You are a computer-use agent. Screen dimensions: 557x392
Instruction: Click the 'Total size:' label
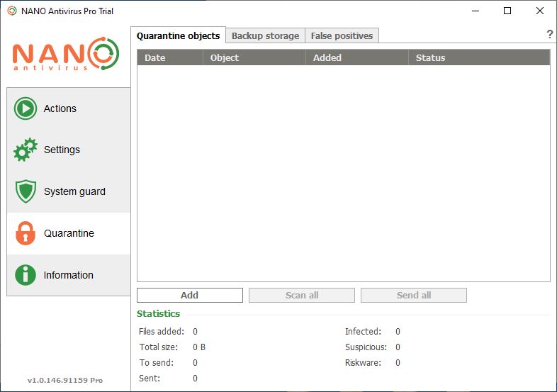pos(159,347)
